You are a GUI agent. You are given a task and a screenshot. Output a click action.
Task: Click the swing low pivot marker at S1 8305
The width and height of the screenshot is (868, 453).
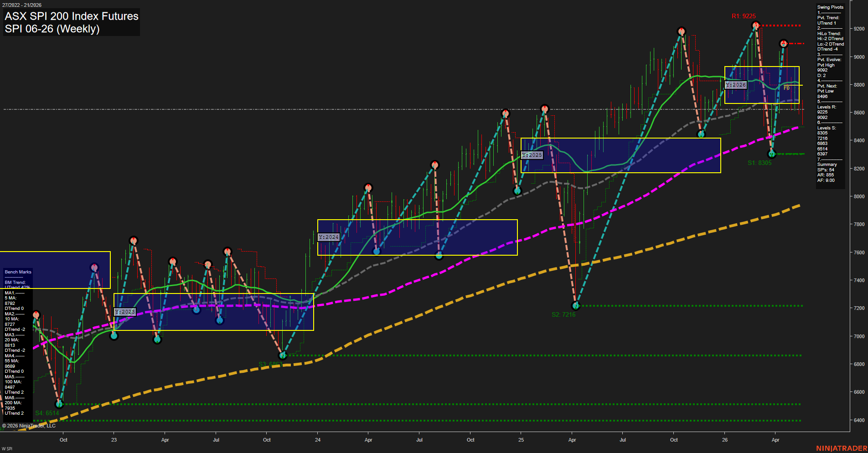(772, 154)
